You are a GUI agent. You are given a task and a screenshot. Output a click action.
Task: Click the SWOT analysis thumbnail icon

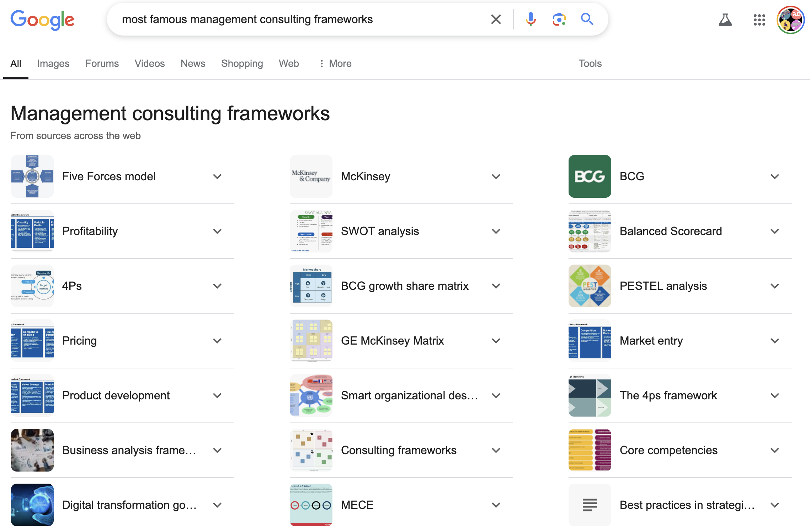pos(311,231)
